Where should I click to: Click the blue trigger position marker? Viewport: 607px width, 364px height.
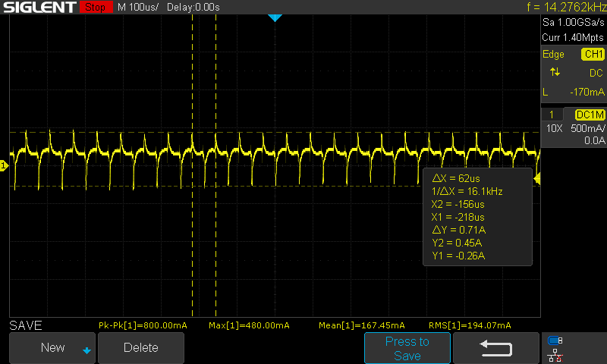(275, 17)
